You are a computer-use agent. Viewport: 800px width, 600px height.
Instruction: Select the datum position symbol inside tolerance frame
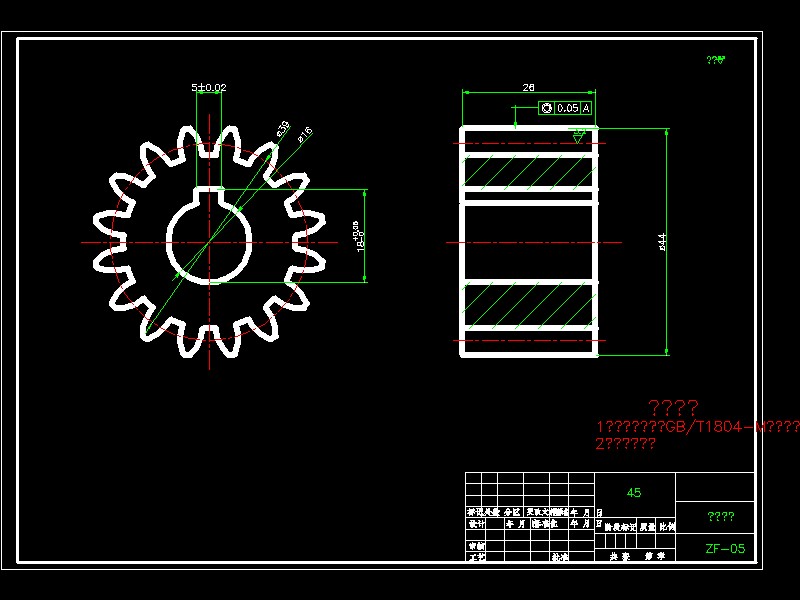click(547, 107)
